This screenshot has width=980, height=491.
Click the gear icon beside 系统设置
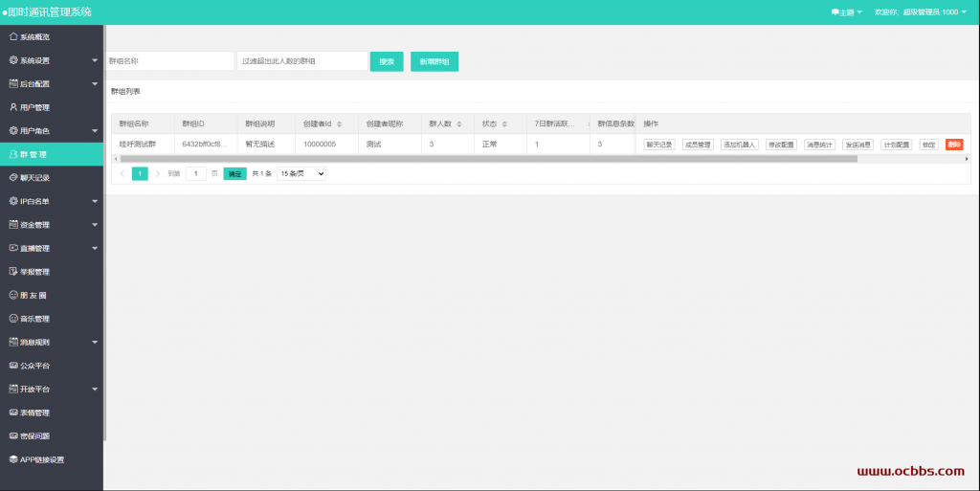13,60
